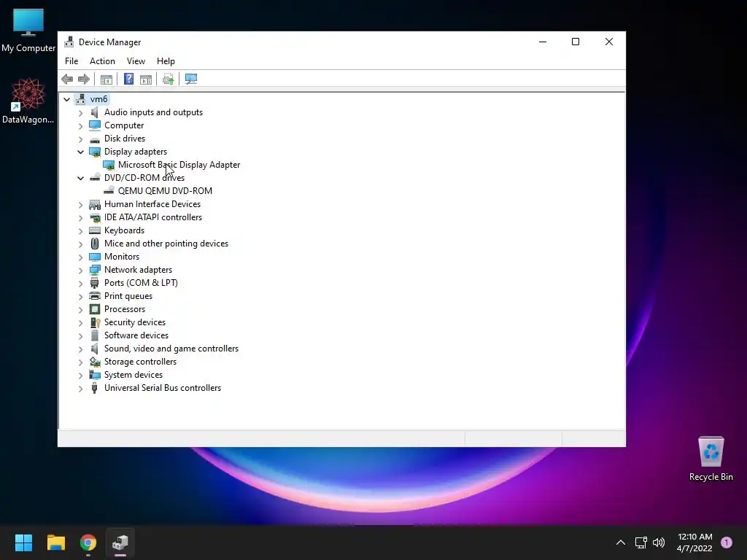Click the Security devices key icon
This screenshot has width=747, height=560.
pos(95,322)
